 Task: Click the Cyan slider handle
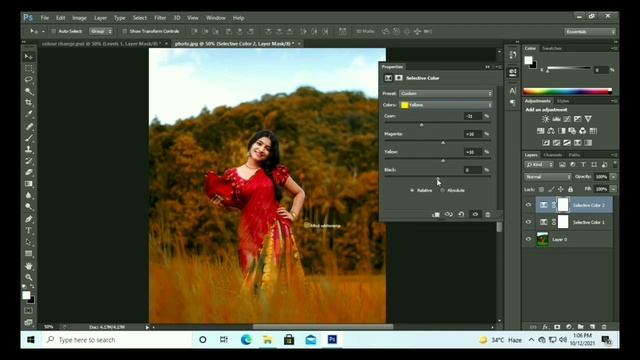[x=422, y=125]
